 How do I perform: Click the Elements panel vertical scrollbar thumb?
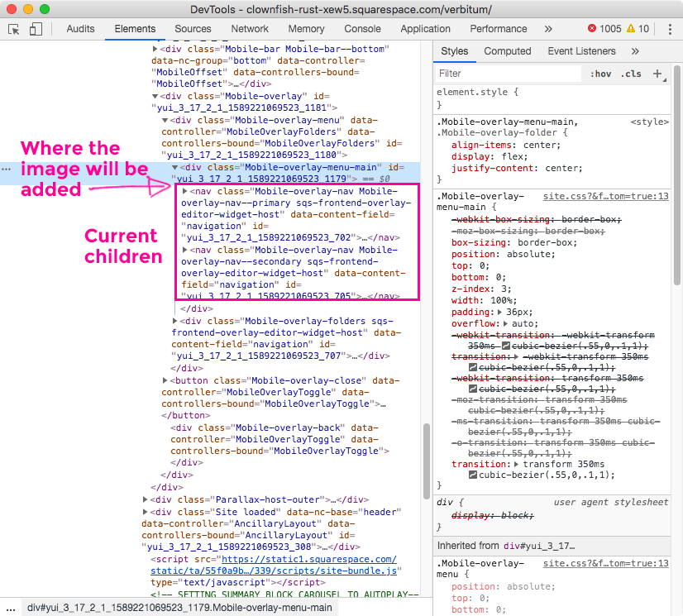(x=427, y=461)
